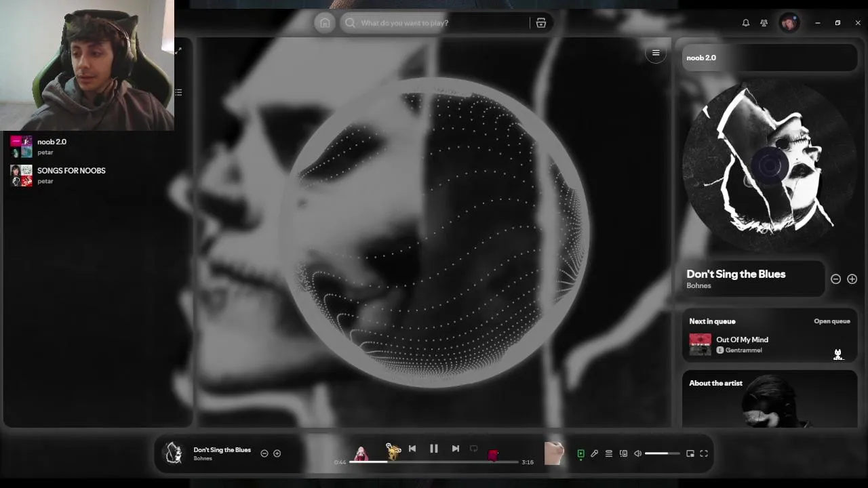Open the 'About the artist' card

click(x=769, y=399)
